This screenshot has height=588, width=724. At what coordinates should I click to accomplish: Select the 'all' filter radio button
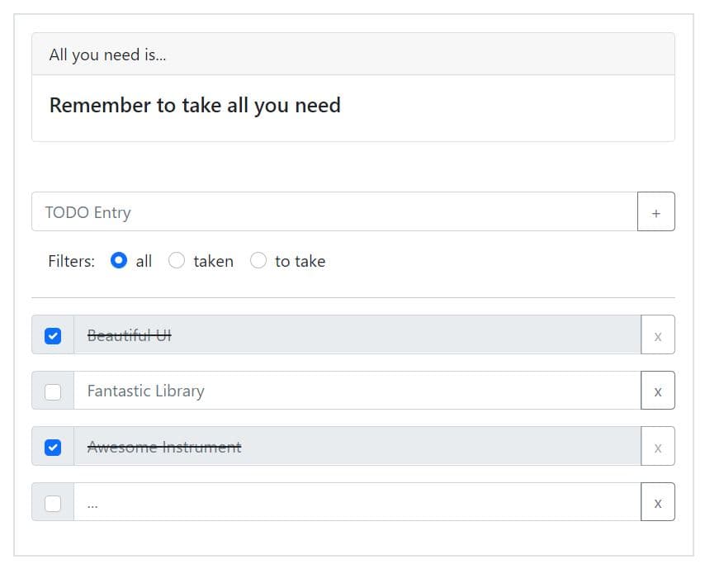tap(119, 261)
